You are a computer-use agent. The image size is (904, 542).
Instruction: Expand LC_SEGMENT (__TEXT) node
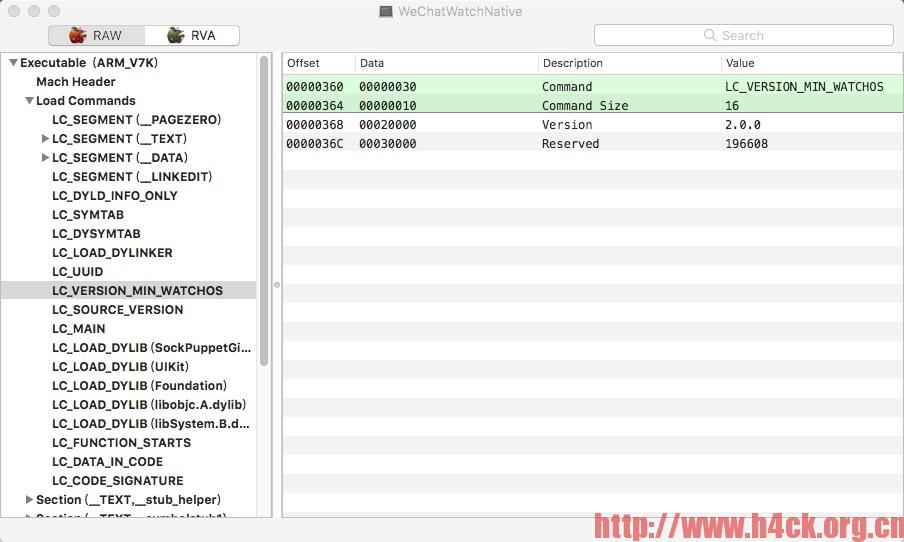point(45,138)
